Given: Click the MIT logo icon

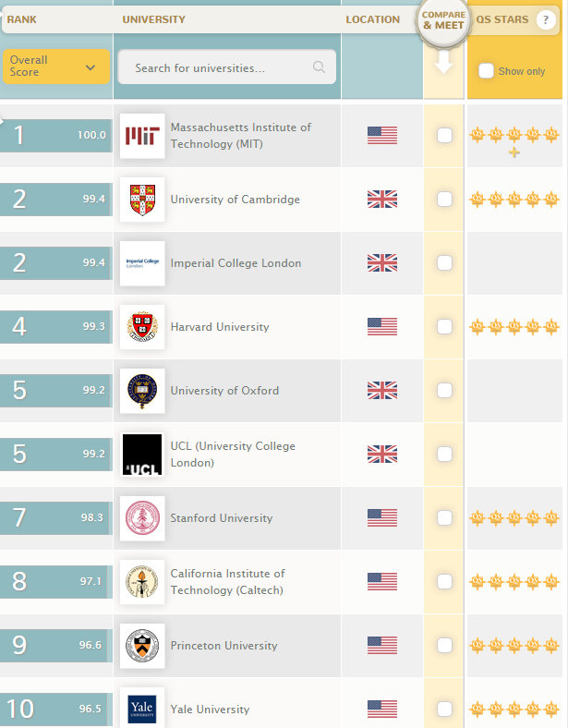Looking at the screenshot, I should tap(142, 136).
